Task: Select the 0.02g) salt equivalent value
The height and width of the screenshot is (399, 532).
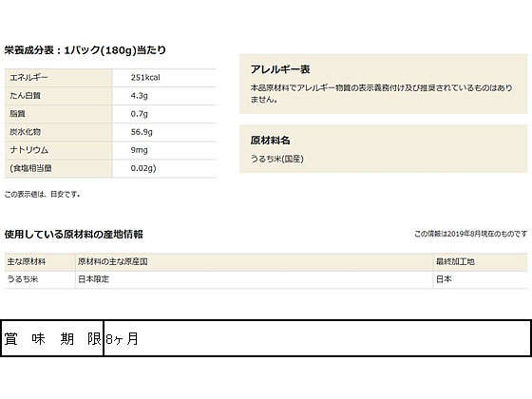Action: (x=143, y=168)
